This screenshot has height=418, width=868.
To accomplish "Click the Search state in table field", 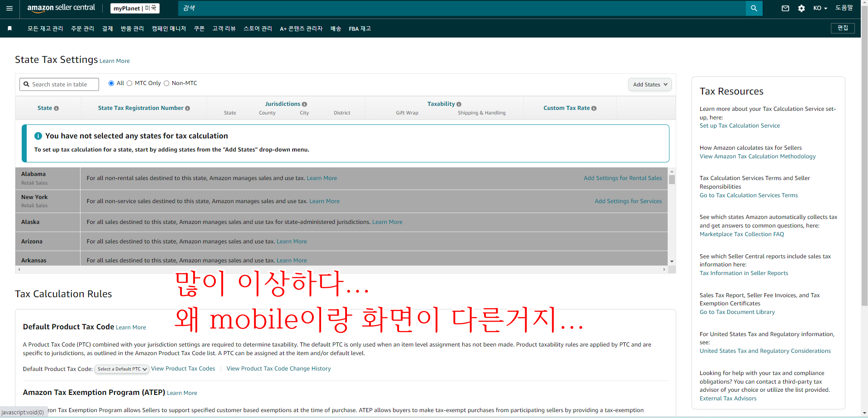I will pos(59,85).
